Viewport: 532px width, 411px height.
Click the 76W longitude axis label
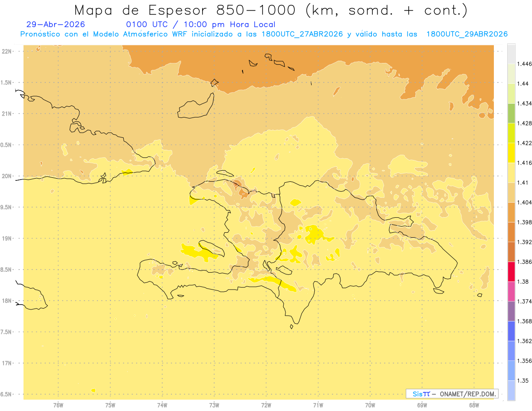pyautogui.click(x=58, y=405)
